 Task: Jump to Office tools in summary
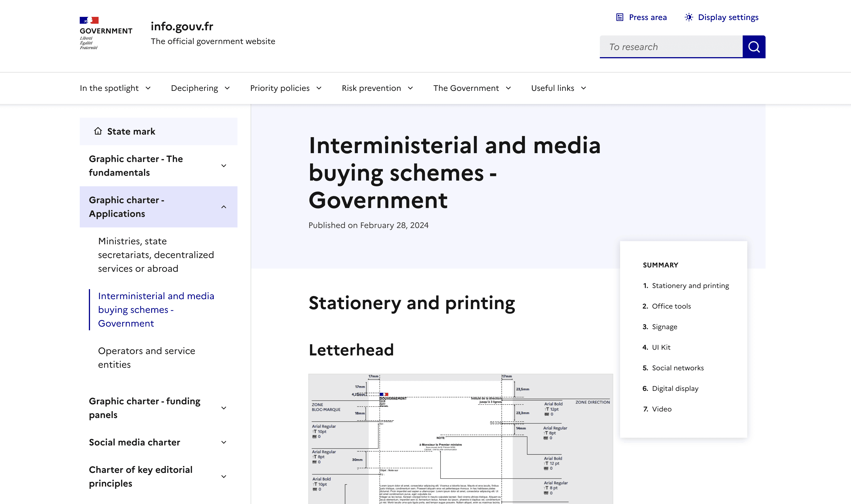[x=671, y=306]
